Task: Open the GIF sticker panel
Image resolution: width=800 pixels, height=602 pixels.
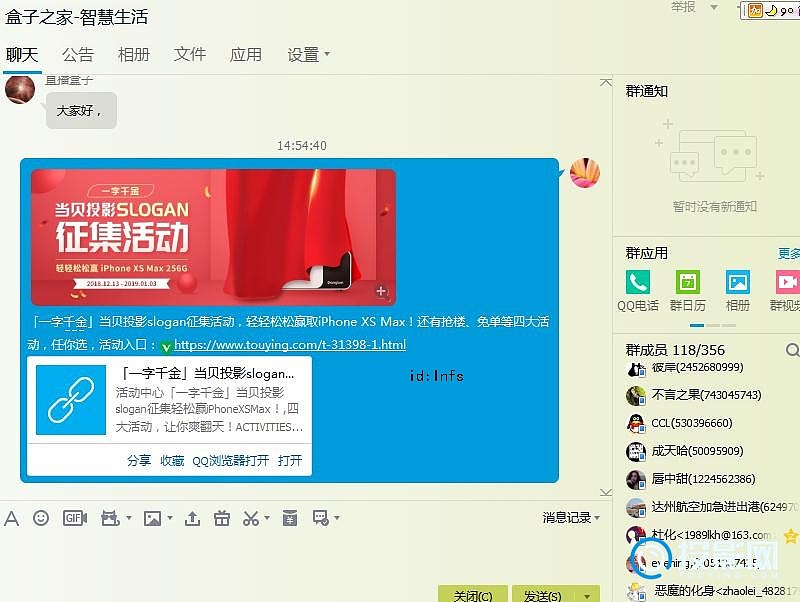Action: click(74, 518)
